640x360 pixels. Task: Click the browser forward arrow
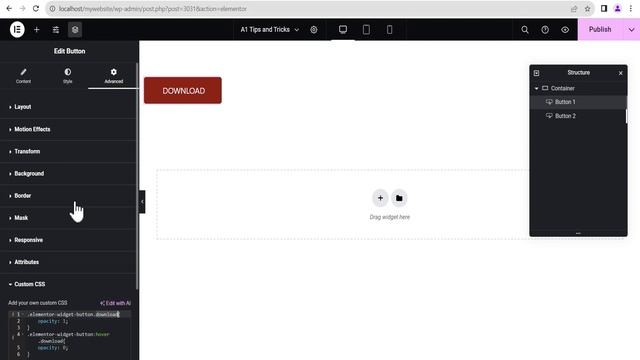pyautogui.click(x=22, y=9)
